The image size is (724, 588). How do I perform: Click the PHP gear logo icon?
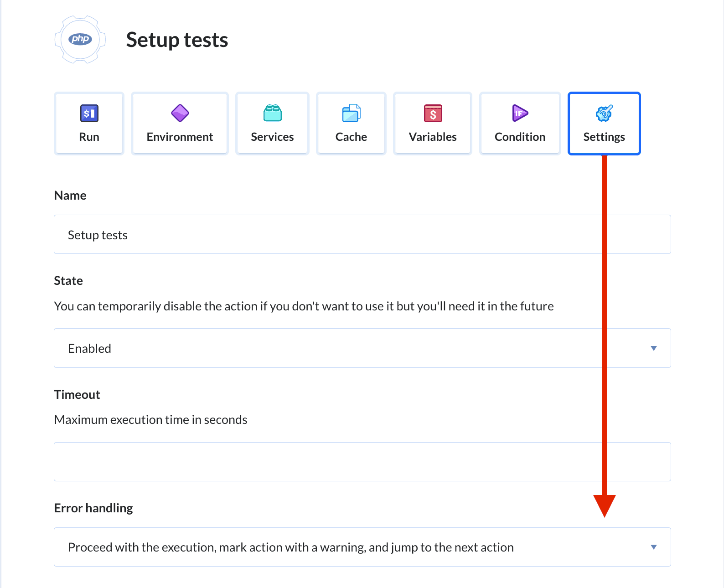tap(80, 39)
